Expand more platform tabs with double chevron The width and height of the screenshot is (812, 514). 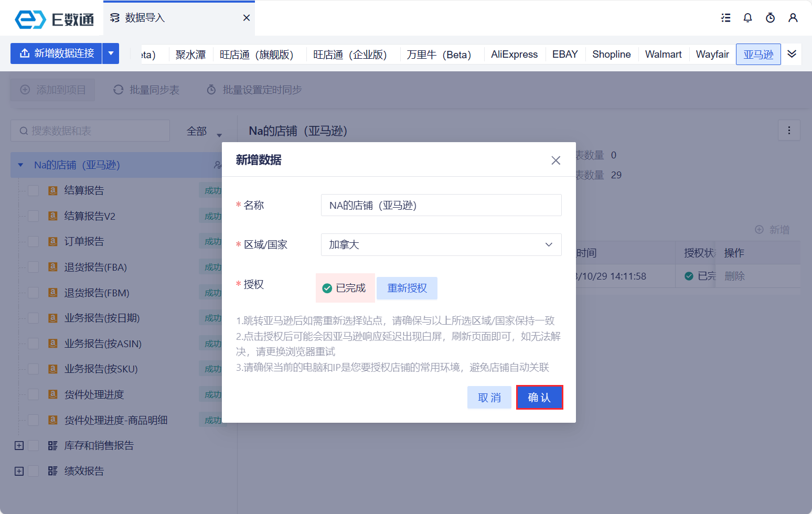tap(792, 54)
